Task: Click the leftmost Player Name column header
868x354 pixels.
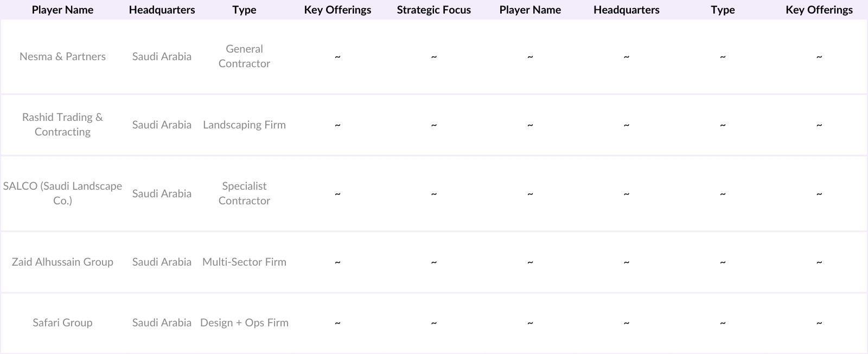Action: 62,10
